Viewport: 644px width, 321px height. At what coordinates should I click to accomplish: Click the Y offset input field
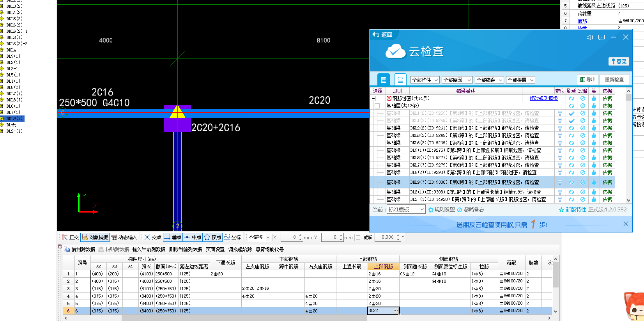(332, 237)
